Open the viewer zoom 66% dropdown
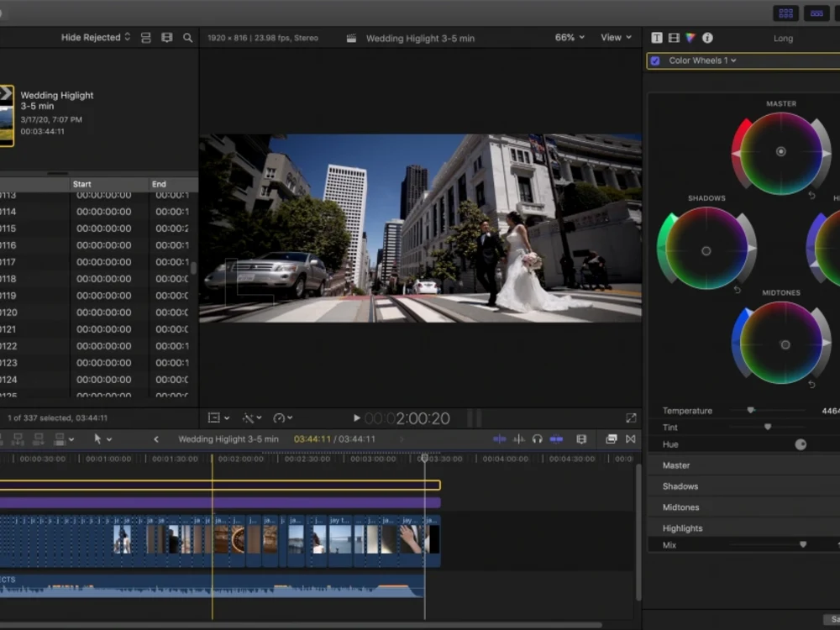The width and height of the screenshot is (840, 630). (x=570, y=38)
